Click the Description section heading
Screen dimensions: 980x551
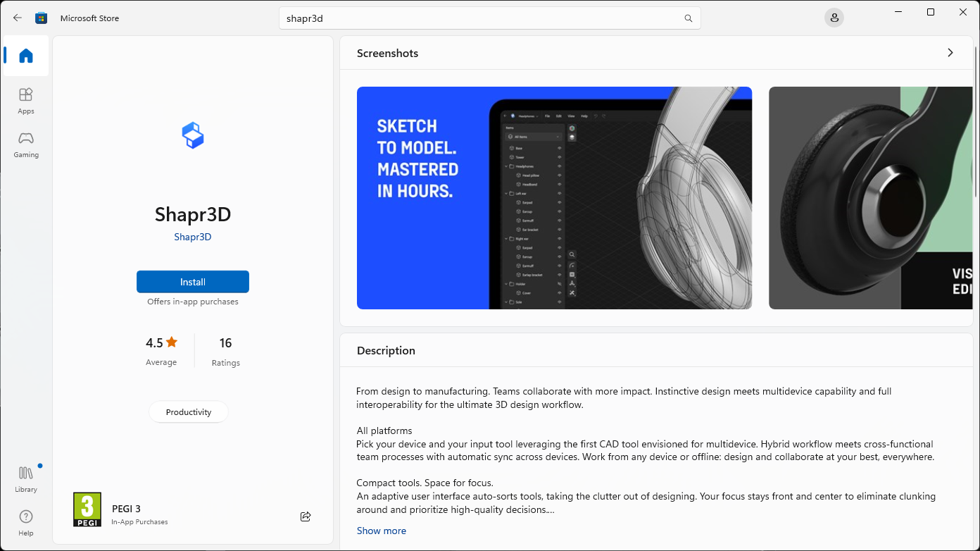pyautogui.click(x=386, y=350)
